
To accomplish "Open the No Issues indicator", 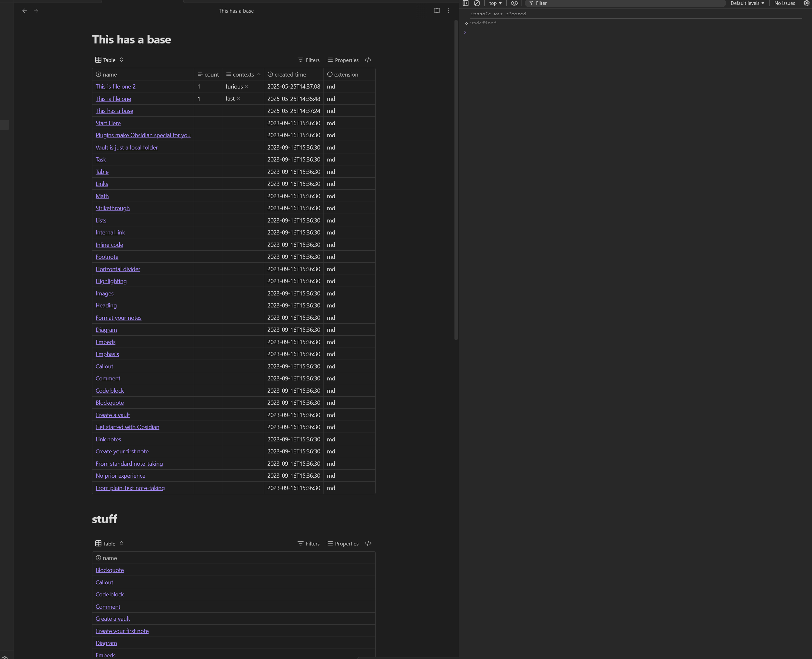I will [784, 3].
